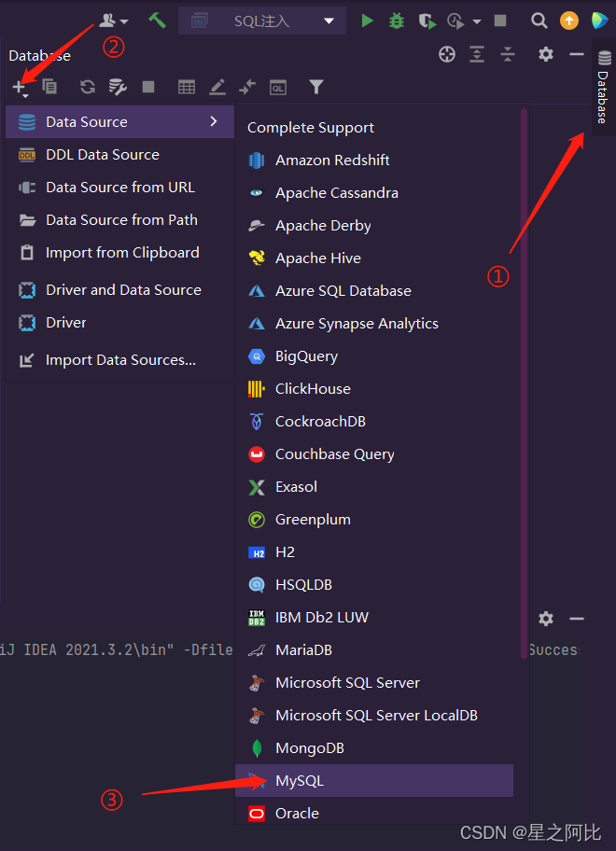Image resolution: width=616 pixels, height=851 pixels.
Task: Select the Data Source menu item
Action: 120,122
